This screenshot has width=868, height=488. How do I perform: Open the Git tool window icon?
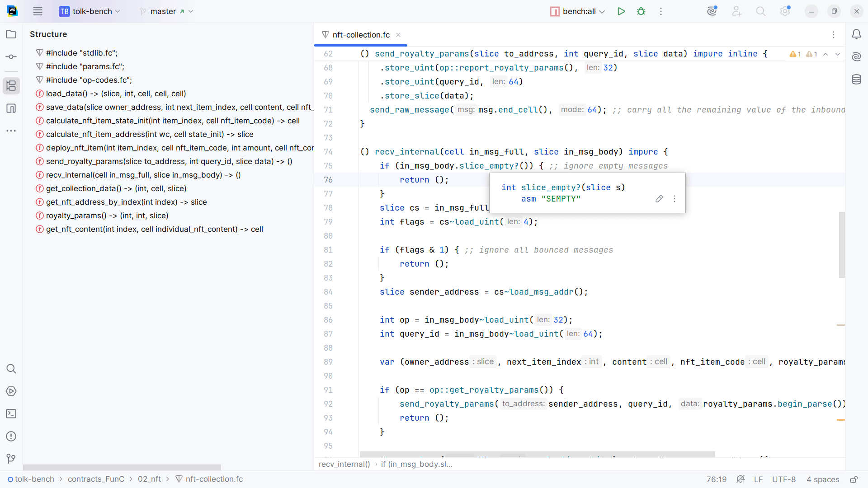pos(11,459)
